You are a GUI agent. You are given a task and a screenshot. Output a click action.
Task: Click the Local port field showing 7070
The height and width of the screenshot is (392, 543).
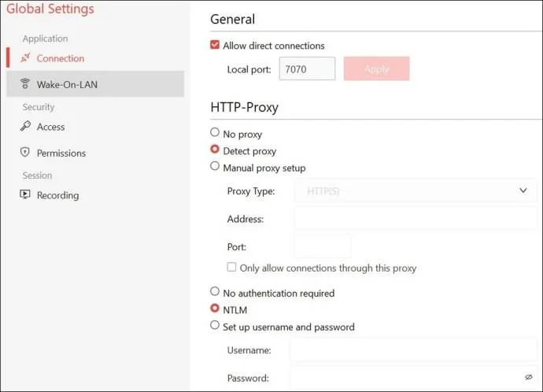click(x=307, y=68)
